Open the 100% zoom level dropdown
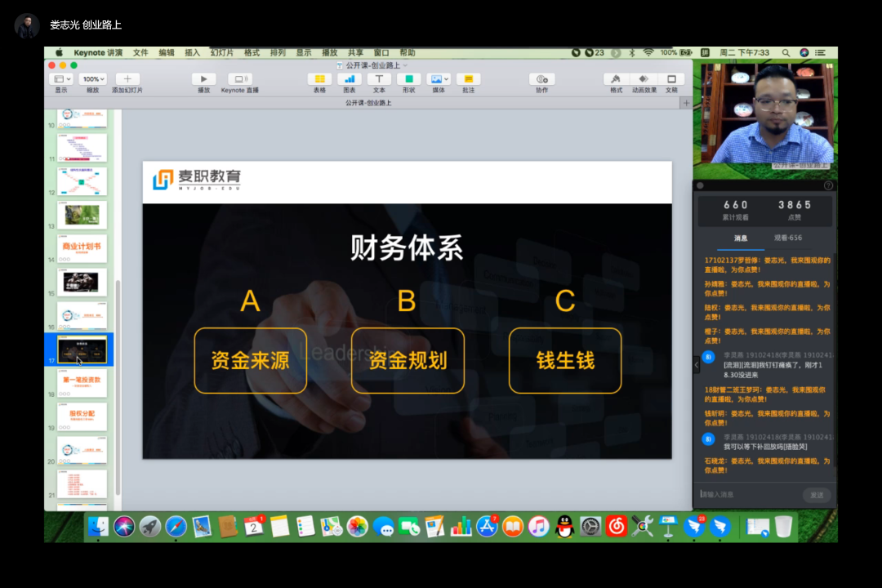This screenshot has width=882, height=588. pyautogui.click(x=92, y=79)
